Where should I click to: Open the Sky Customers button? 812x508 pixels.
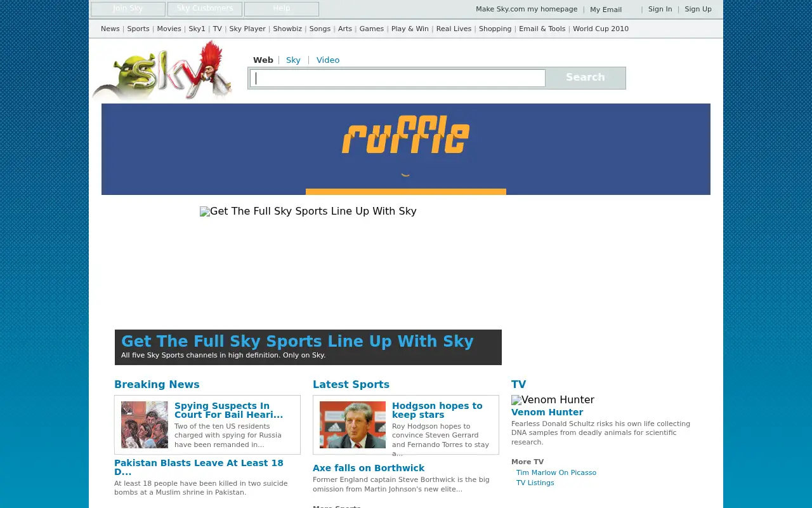pos(205,9)
